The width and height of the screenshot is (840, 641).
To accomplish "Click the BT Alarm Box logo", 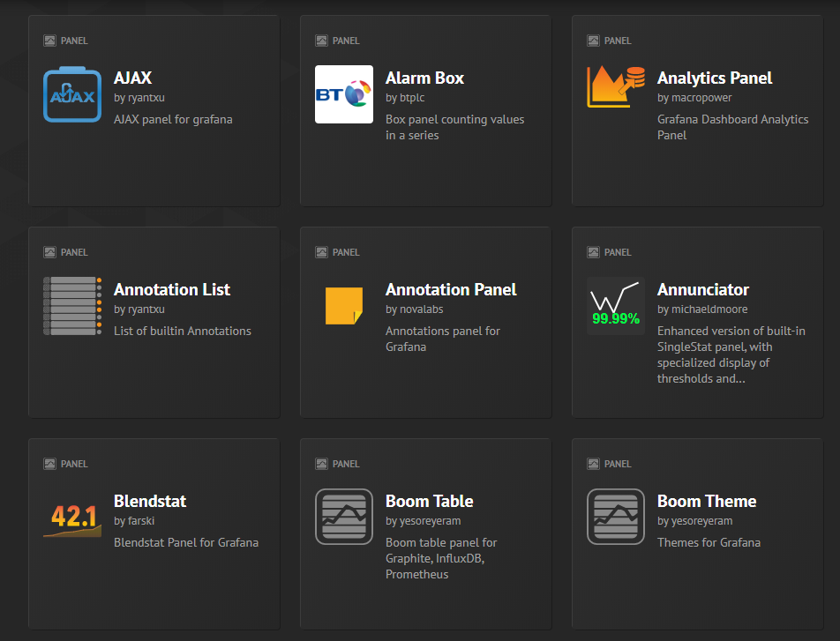I will click(x=344, y=94).
